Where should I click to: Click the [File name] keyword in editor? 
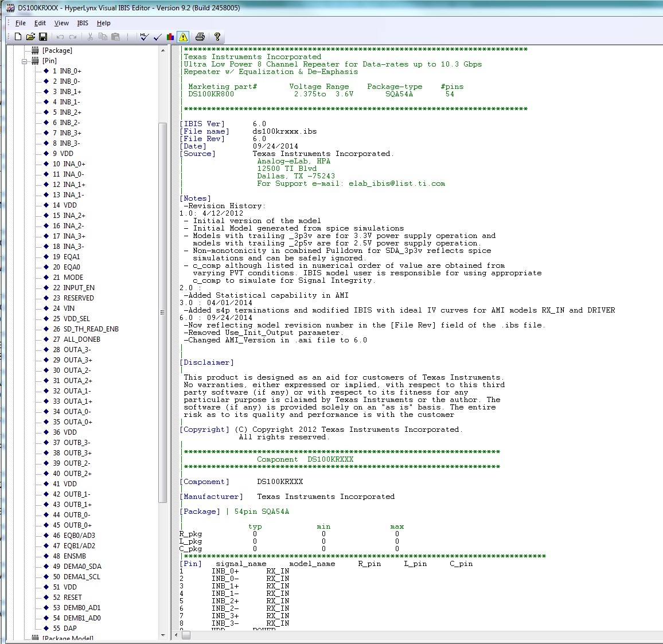tap(204, 131)
